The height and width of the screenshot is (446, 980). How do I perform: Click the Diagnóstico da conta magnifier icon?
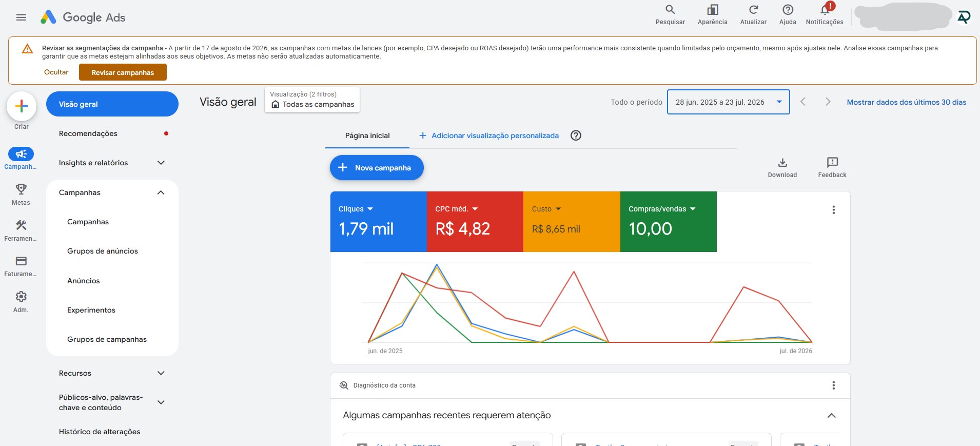344,385
